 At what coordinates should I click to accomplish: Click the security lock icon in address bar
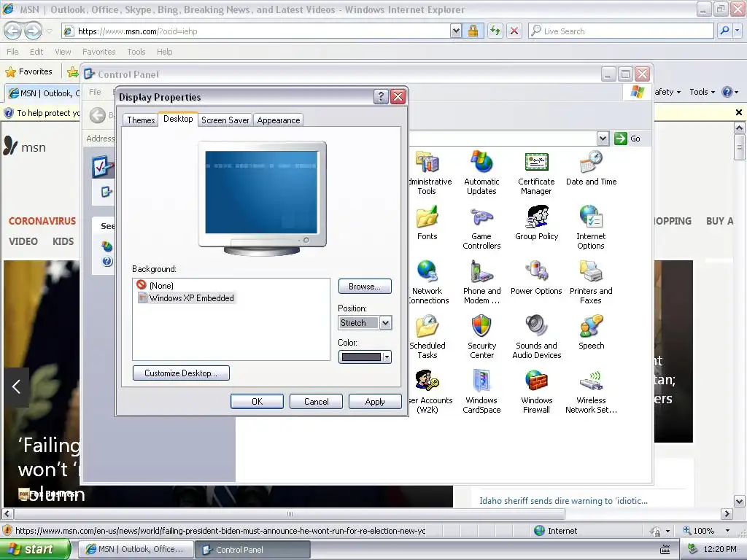[473, 31]
